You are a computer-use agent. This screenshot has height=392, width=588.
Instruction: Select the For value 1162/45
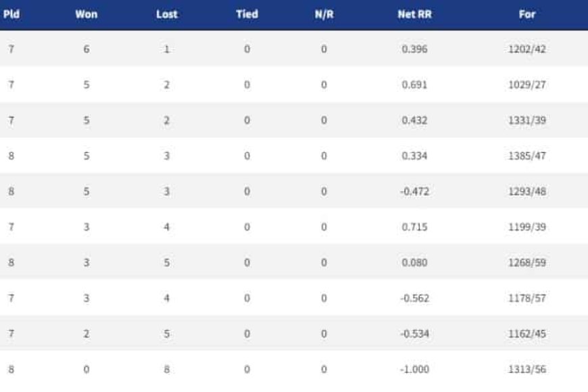(x=527, y=334)
